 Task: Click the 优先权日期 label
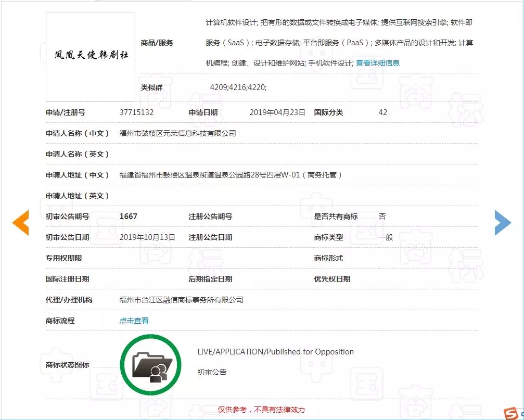[332, 278]
